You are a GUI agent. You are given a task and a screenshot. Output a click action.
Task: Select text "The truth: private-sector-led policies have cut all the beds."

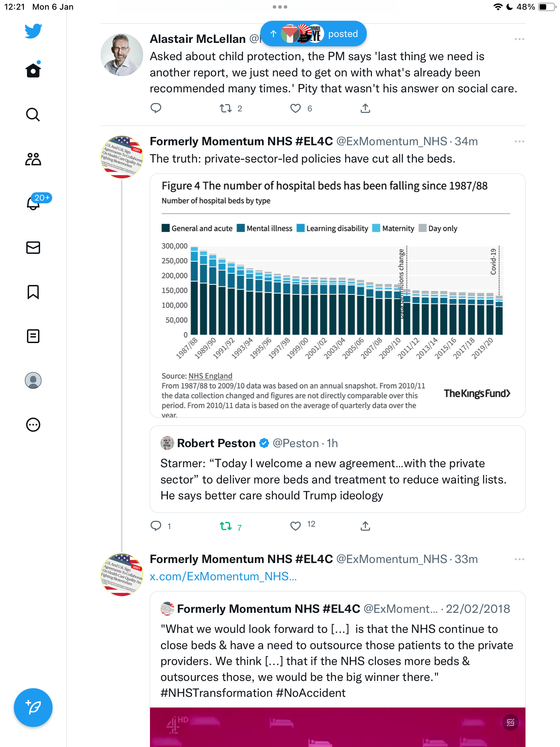302,159
